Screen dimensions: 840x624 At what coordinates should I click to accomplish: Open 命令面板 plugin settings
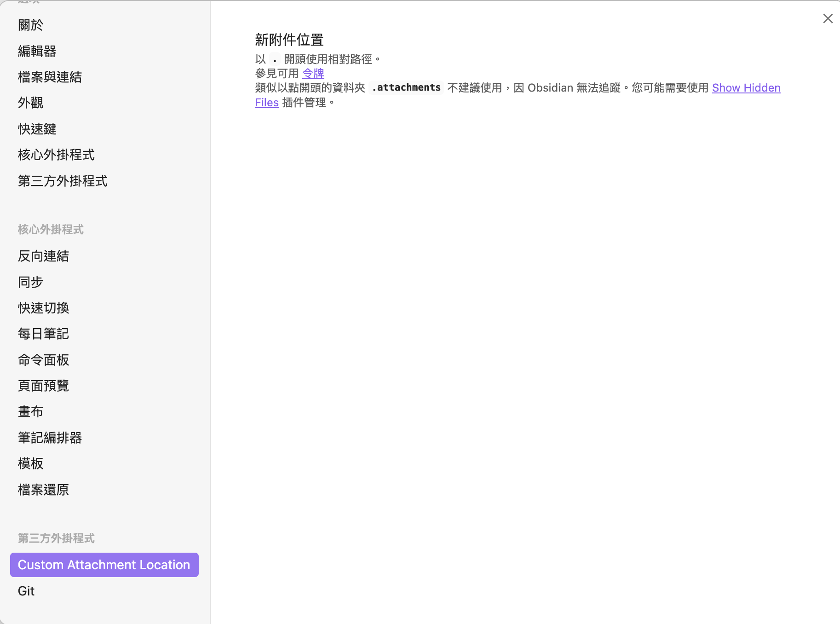(43, 360)
